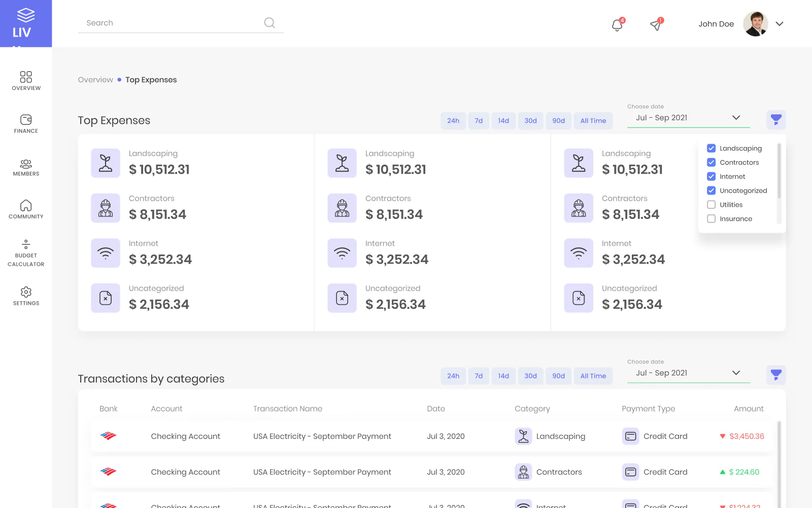Uncheck the Uncategorized filter checkbox
This screenshot has height=508, width=812.
[711, 190]
